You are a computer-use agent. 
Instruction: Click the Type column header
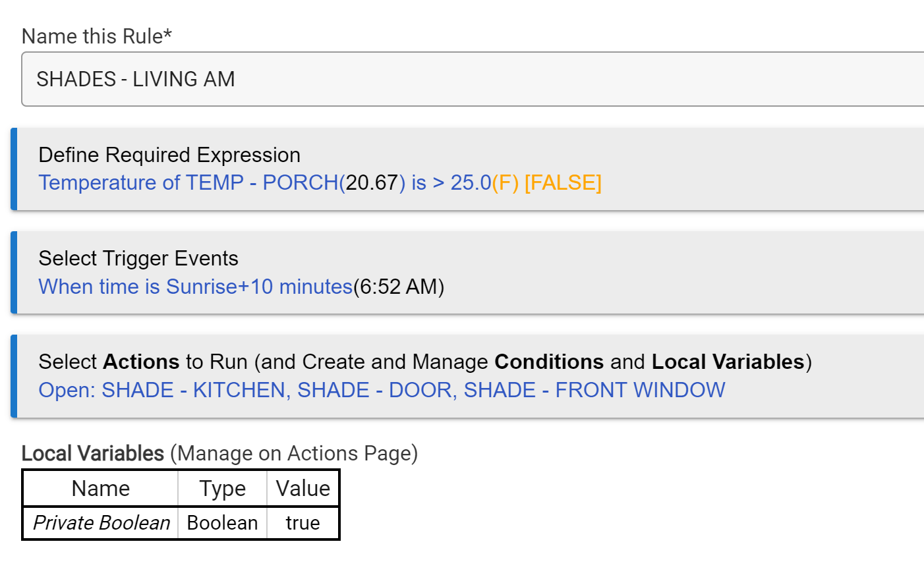click(222, 489)
